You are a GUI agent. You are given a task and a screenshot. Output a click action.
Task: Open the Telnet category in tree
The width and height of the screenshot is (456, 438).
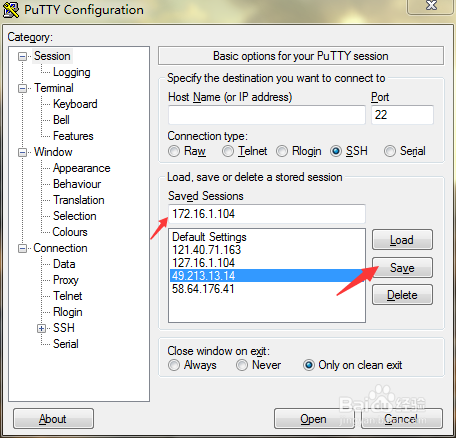point(68,296)
